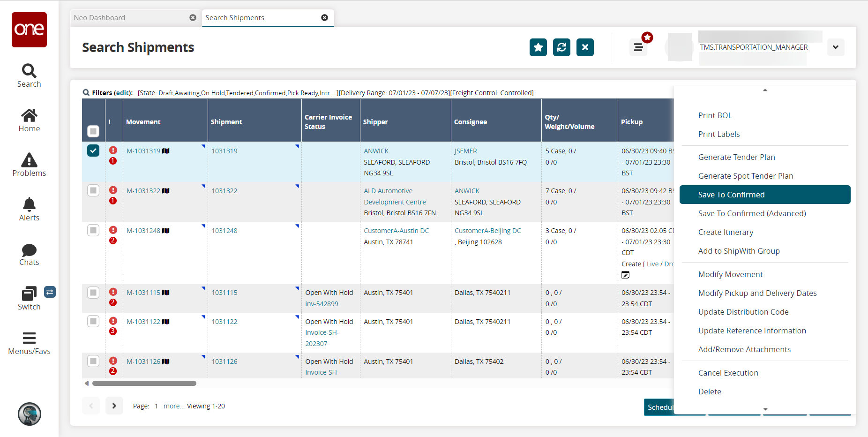Check the M-1031248 row checkbox

(x=93, y=230)
